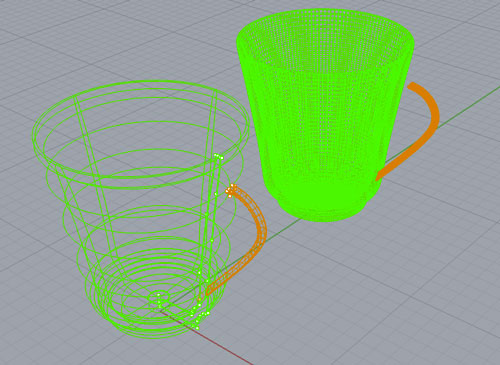Pick the control points on the wireframe cup's upper rim
The height and width of the screenshot is (365, 500).
click(219, 156)
